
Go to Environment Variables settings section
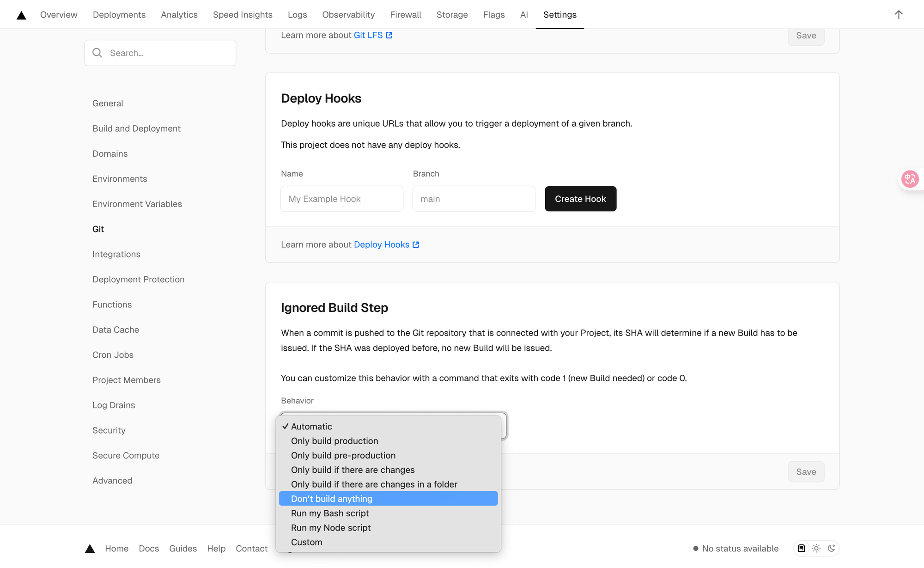(x=137, y=204)
